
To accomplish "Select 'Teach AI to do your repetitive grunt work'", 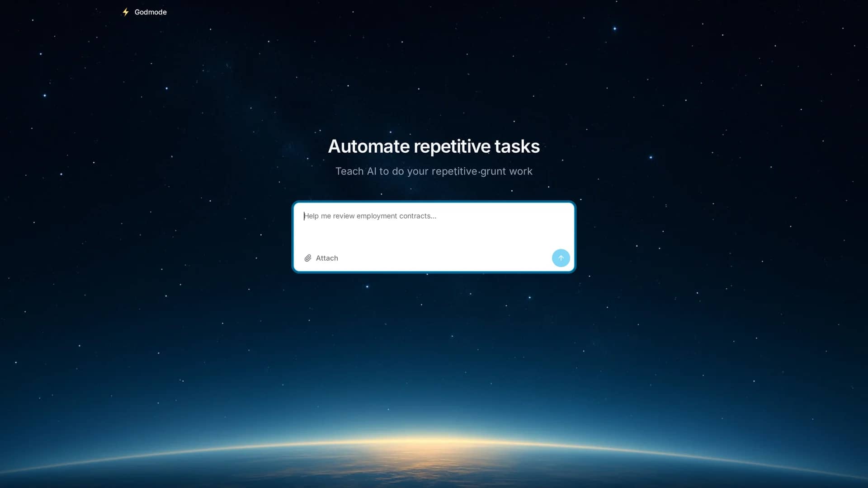I will [434, 171].
